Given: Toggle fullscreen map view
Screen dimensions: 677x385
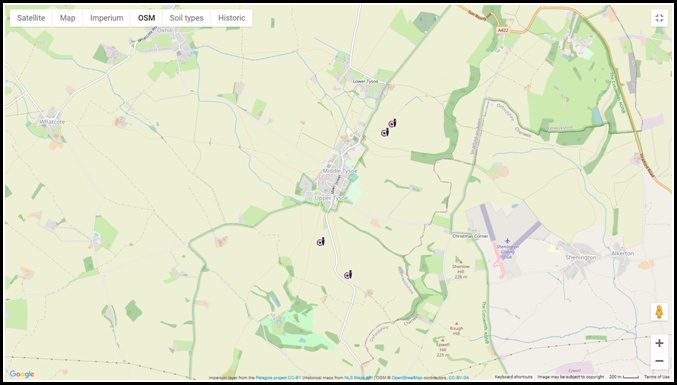Looking at the screenshot, I should [x=659, y=18].
